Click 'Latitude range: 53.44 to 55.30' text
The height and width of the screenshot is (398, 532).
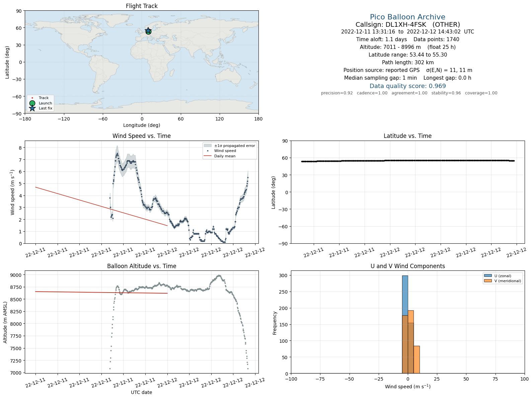pos(407,55)
